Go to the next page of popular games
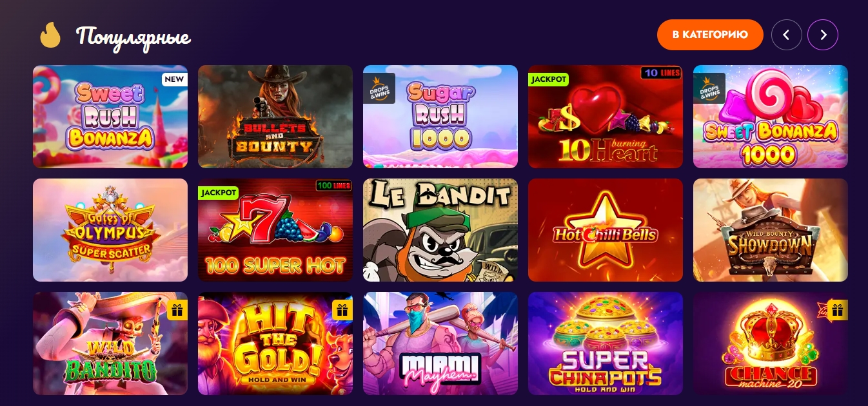 coord(823,35)
